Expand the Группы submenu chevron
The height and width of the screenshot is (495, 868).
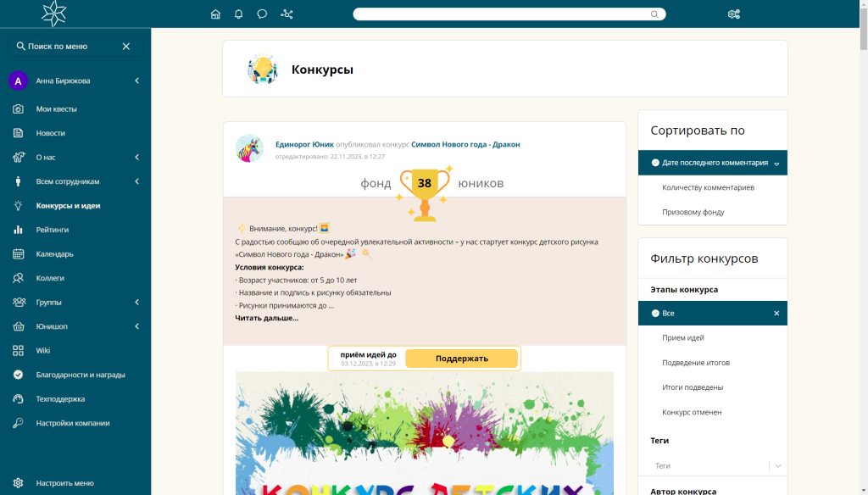136,303
